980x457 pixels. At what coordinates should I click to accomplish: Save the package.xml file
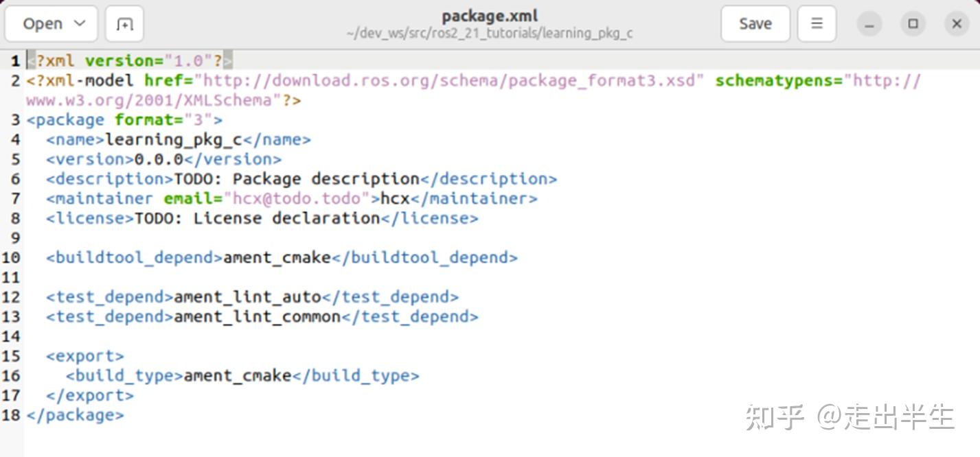(755, 24)
